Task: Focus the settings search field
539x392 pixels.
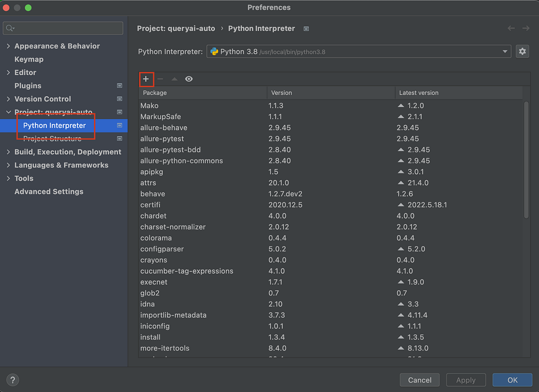Action: pyautogui.click(x=63, y=28)
